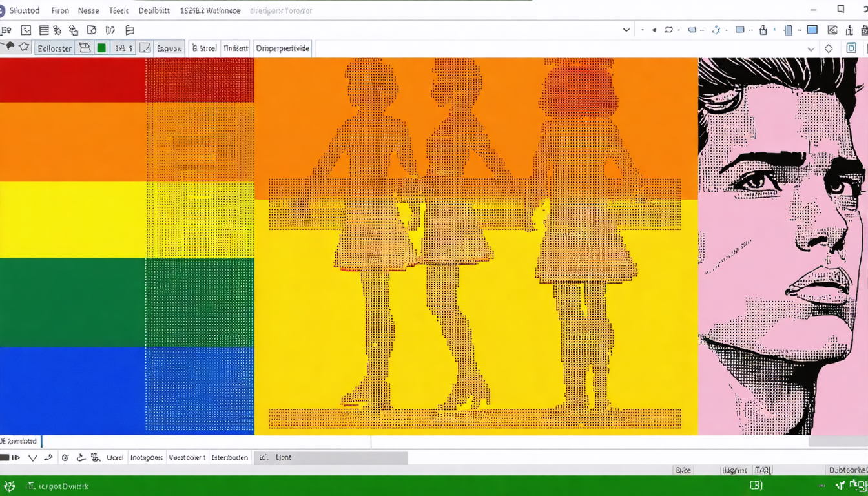Open the dropdown next to the loop arrow icon
The width and height of the screenshot is (868, 496).
679,30
